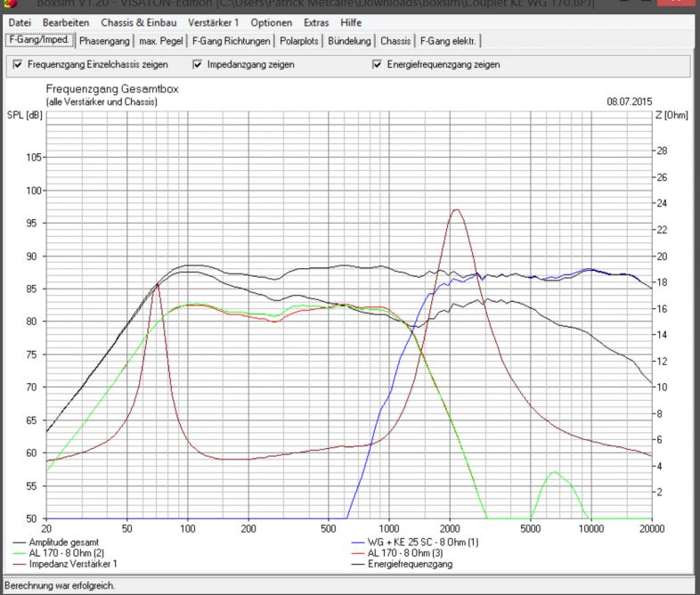Image resolution: width=700 pixels, height=595 pixels.
Task: Open the F-Gang Richtungen tab
Action: click(x=232, y=41)
